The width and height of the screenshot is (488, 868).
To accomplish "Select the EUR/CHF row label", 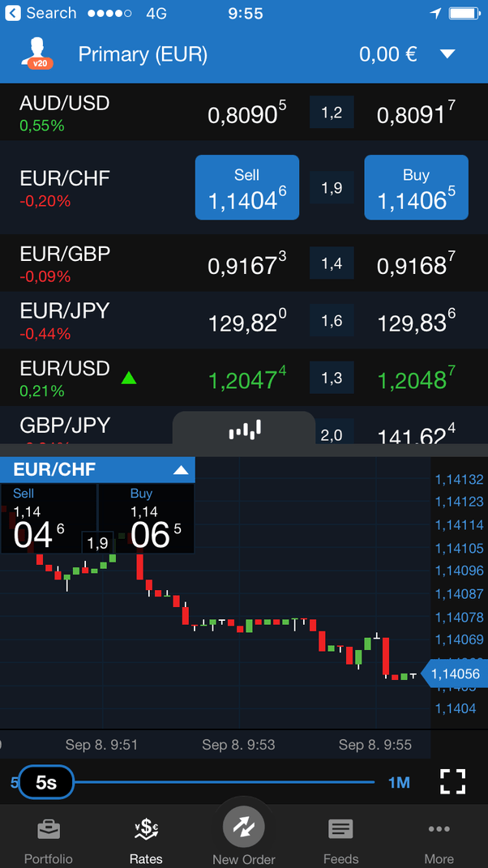I will 65,178.
